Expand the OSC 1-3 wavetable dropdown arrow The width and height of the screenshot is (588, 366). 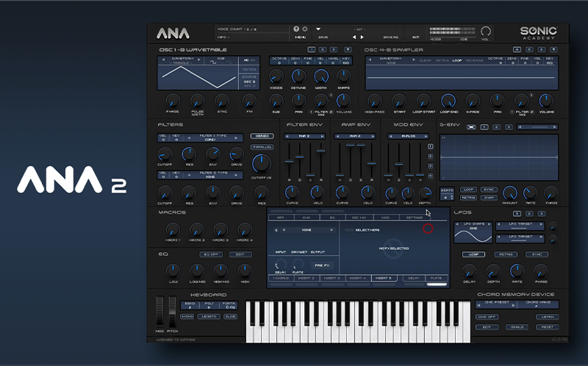[348, 49]
